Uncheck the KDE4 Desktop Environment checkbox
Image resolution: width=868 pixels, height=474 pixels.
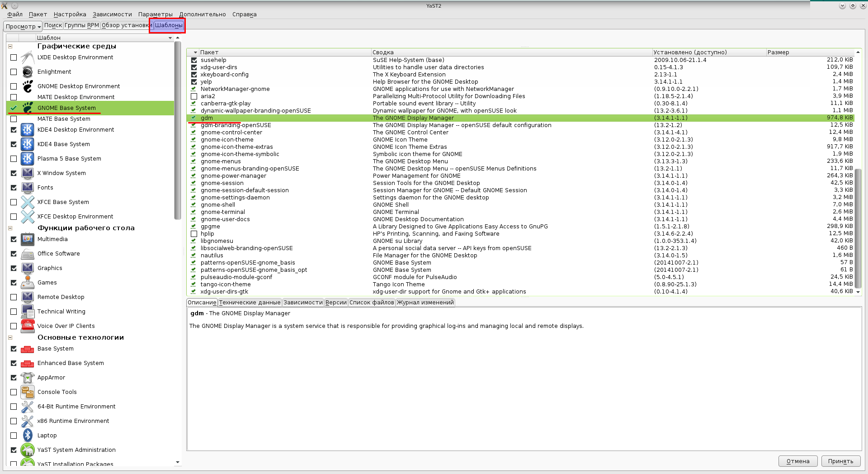click(14, 130)
